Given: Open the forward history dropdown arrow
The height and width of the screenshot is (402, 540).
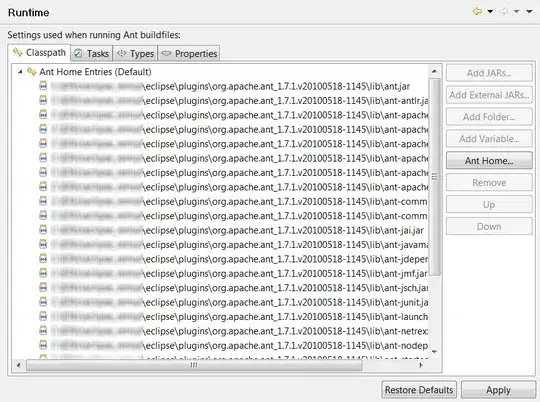Looking at the screenshot, I should click(x=516, y=12).
